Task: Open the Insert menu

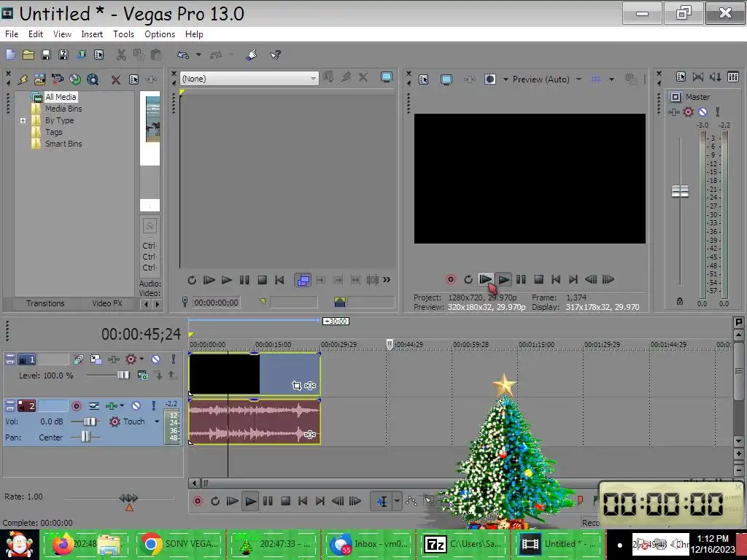Action: 92,34
